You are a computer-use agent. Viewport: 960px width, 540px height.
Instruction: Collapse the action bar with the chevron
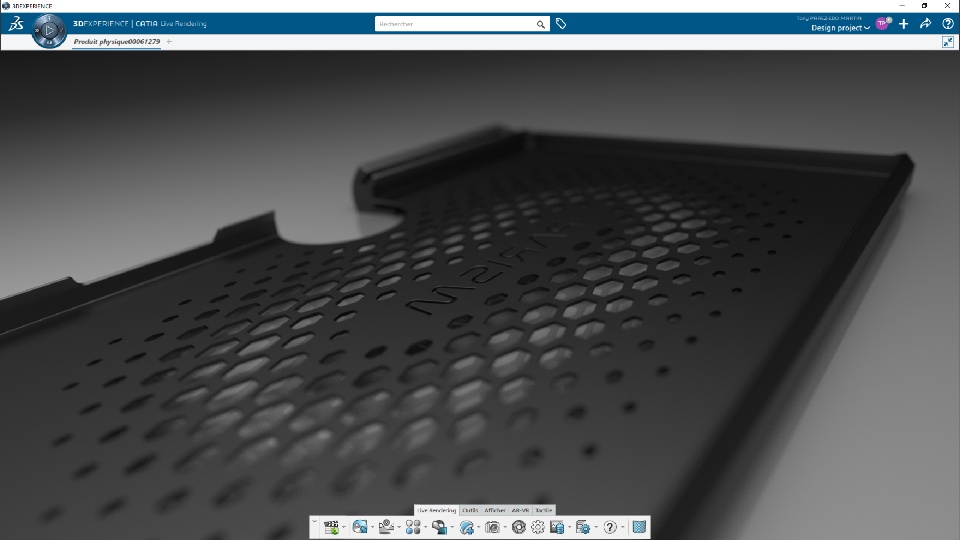coord(315,522)
